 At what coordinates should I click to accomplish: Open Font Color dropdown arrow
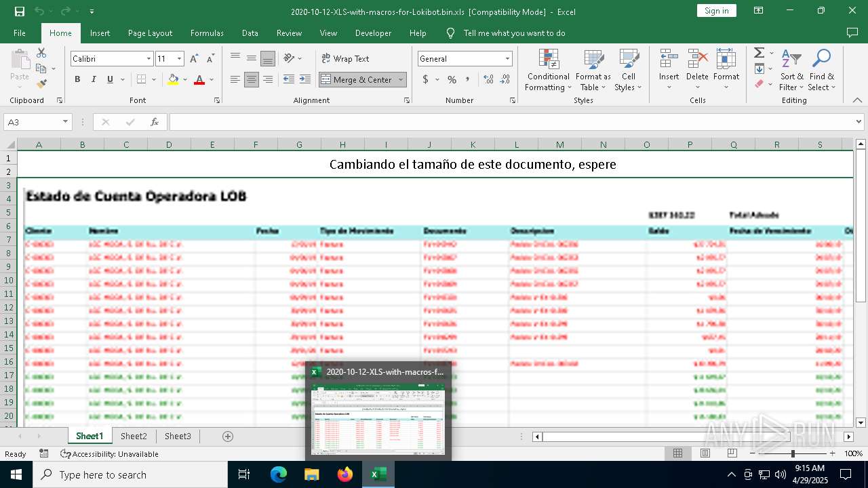coord(212,79)
